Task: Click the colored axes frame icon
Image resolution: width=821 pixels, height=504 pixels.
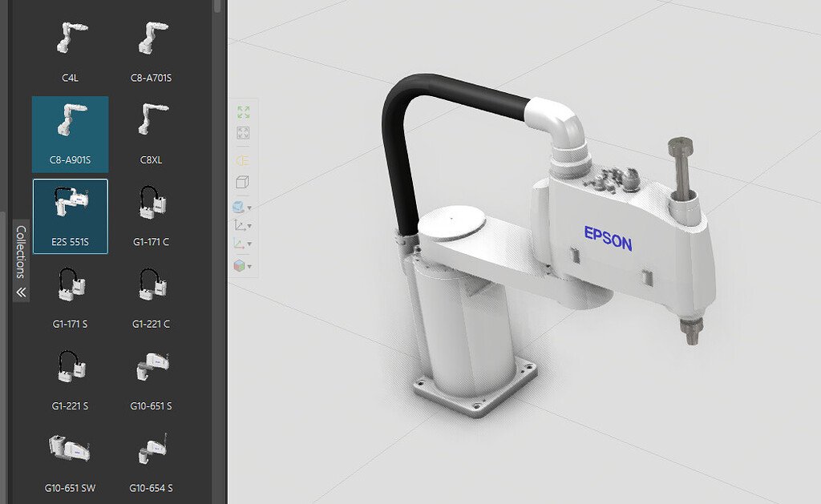Action: tap(239, 244)
